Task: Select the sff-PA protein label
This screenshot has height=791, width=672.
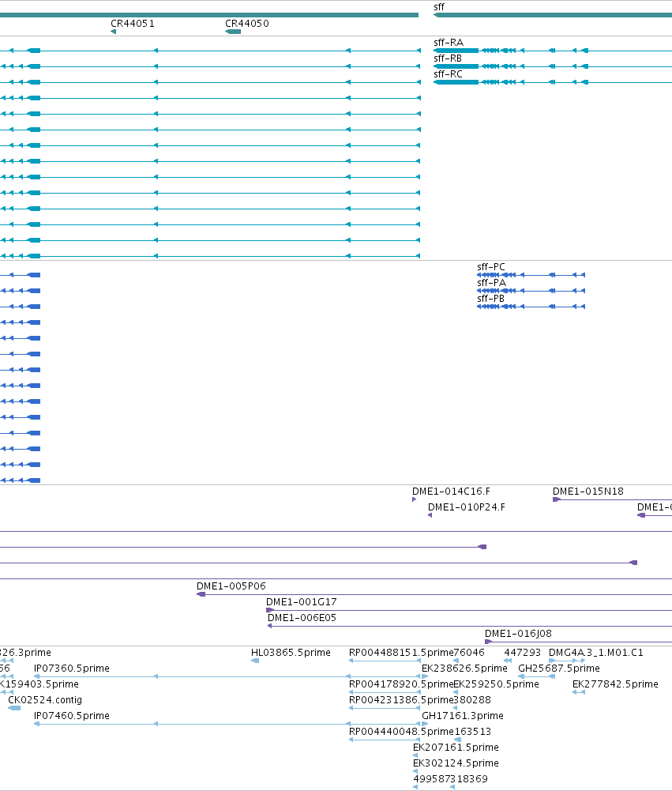Action: [x=491, y=283]
